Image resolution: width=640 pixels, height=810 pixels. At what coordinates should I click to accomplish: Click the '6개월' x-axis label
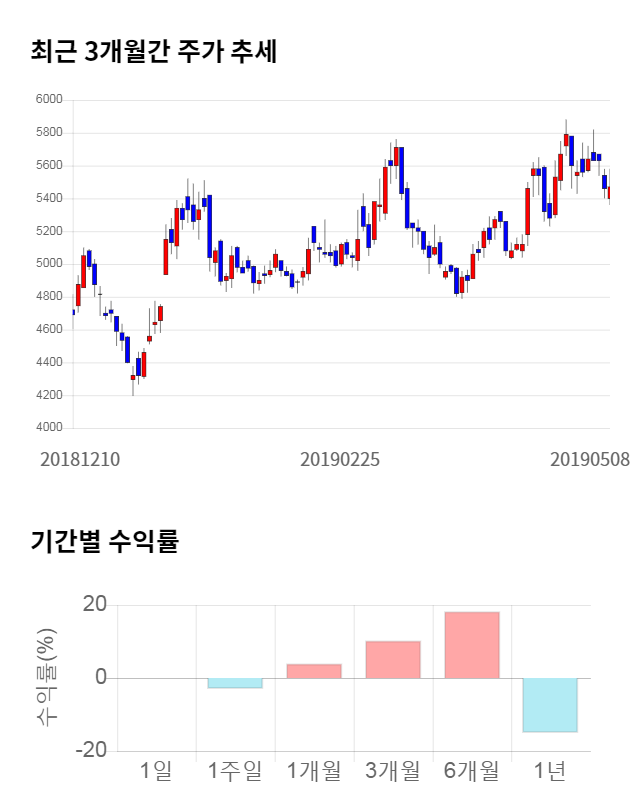click(x=472, y=771)
